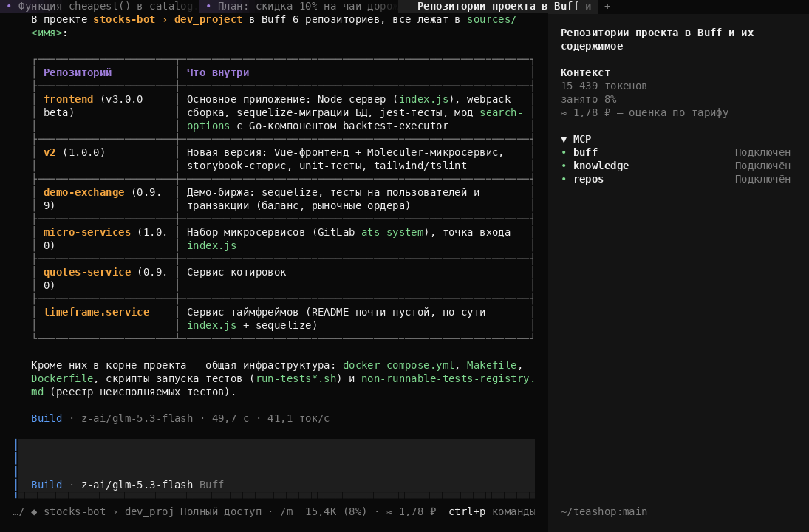Click "≈ 1,78 ₽ — оценка по тарифу" line
The width and height of the screenshot is (809, 532).
(645, 112)
